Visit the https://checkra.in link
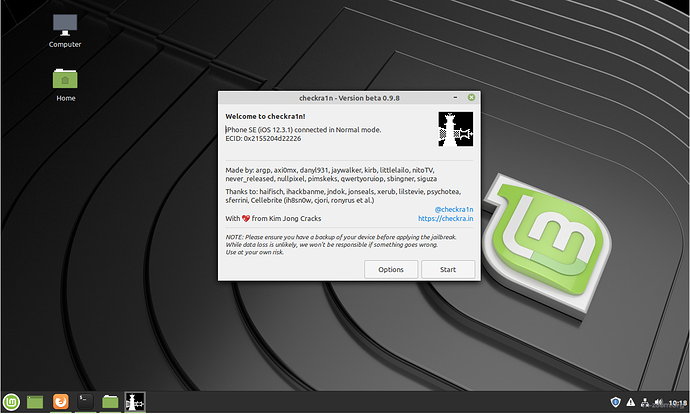The height and width of the screenshot is (414, 690). click(x=445, y=219)
